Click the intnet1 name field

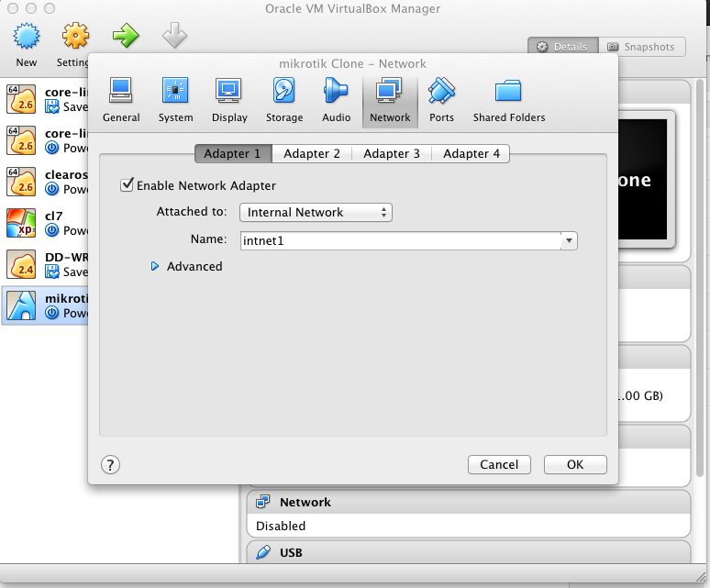(401, 240)
